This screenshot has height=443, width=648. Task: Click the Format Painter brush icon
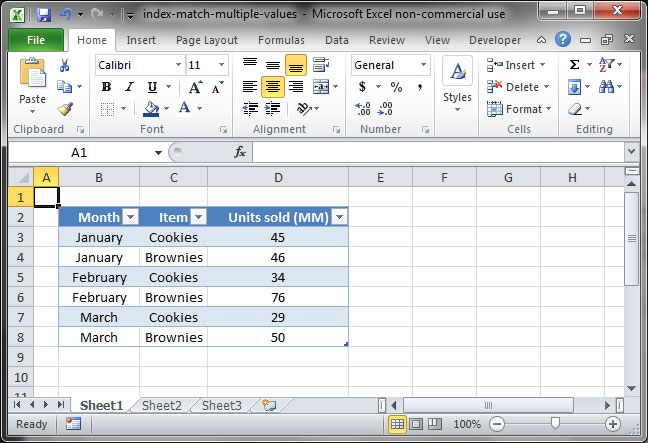65,109
